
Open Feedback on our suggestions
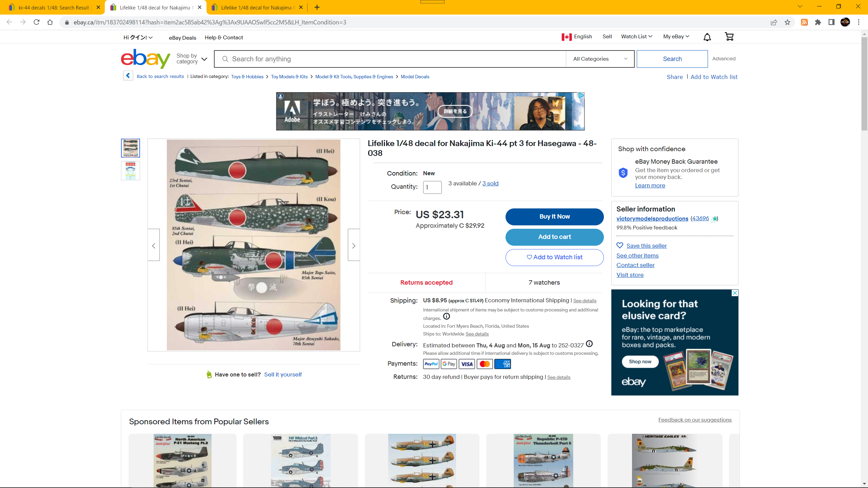695,420
